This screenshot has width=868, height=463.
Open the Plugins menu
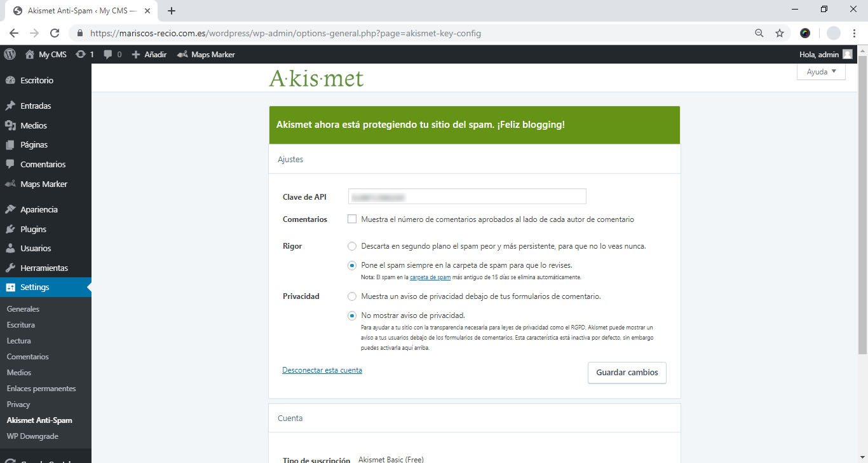(46, 229)
